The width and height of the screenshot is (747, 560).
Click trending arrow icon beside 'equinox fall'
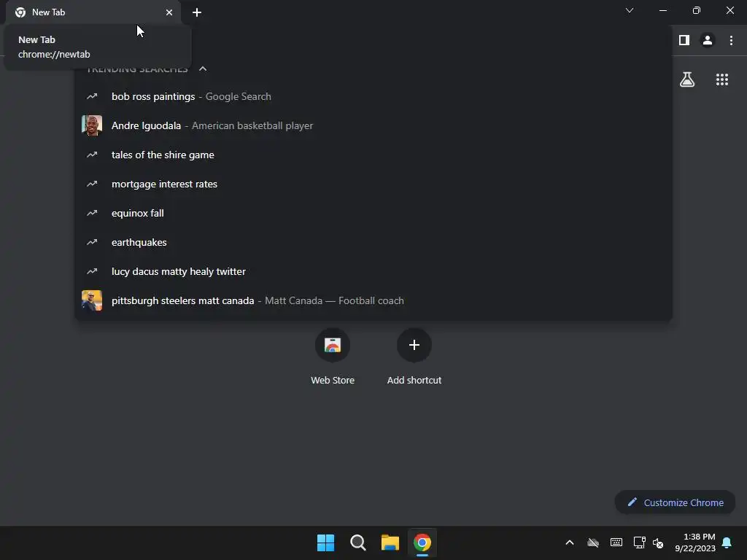[92, 213]
